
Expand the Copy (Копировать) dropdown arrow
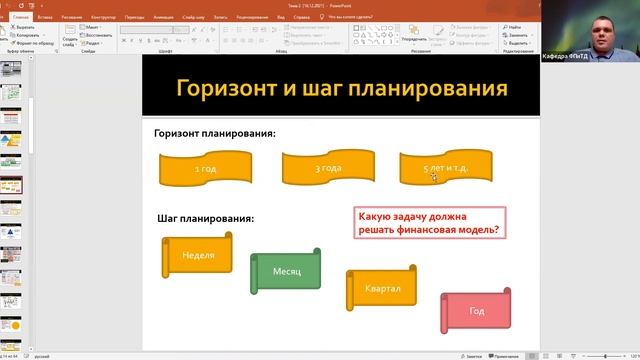pos(44,36)
